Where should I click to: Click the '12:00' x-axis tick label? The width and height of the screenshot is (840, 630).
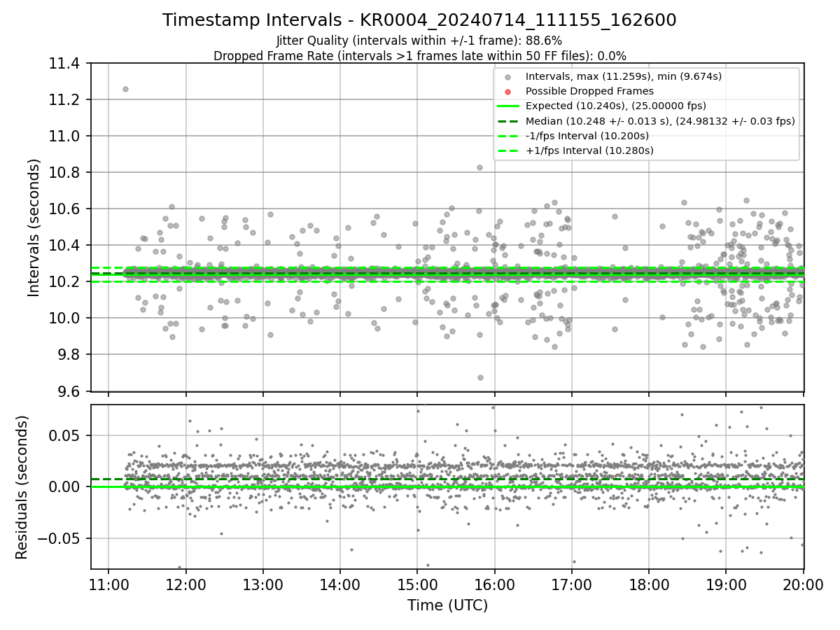click(x=185, y=584)
